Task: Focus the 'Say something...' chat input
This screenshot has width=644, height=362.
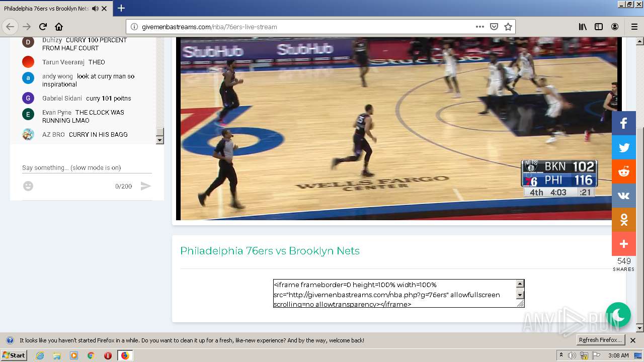Action: point(87,167)
